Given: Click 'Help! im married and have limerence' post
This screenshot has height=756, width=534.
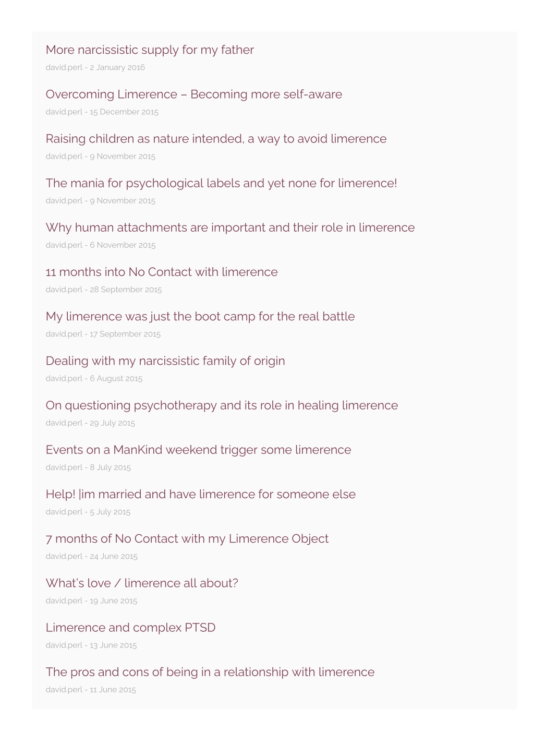Looking at the screenshot, I should coord(200,494).
